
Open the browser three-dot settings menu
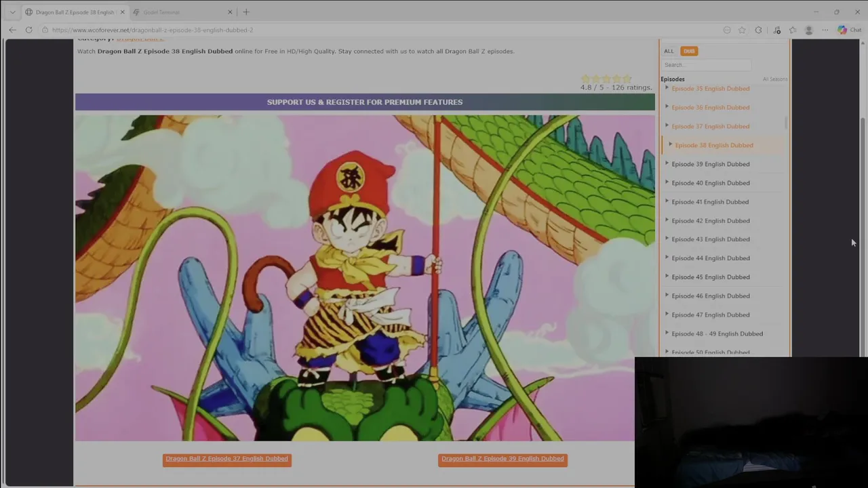[825, 30]
